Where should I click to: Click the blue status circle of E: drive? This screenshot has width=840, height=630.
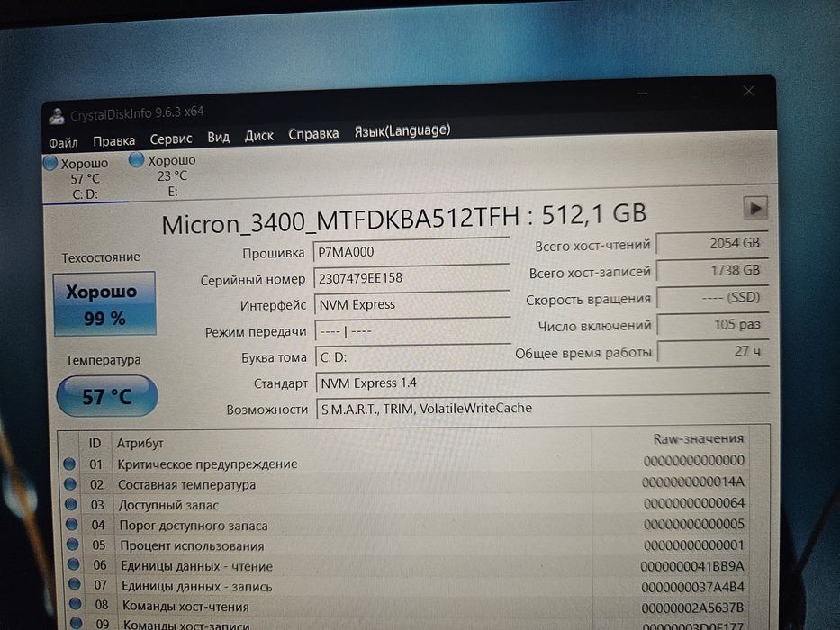click(137, 159)
